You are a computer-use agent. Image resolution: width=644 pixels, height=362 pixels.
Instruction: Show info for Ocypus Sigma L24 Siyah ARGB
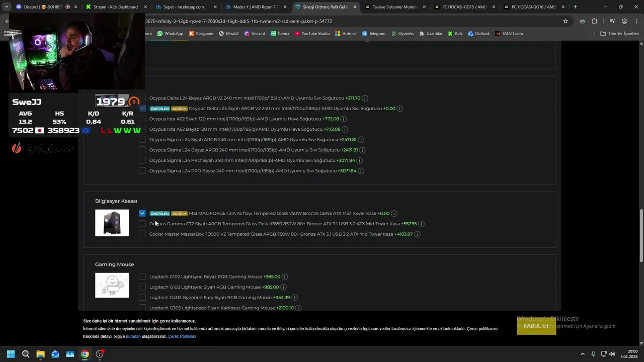[x=361, y=140]
